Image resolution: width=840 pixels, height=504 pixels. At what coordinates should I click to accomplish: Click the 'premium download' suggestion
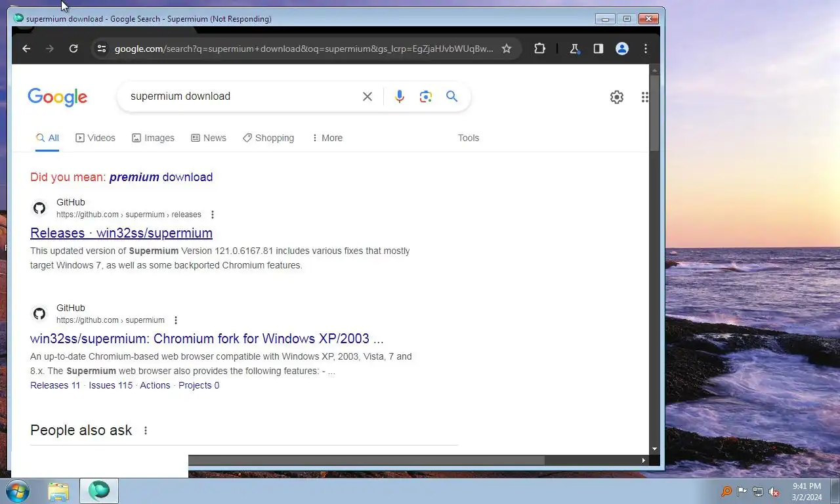[161, 177]
